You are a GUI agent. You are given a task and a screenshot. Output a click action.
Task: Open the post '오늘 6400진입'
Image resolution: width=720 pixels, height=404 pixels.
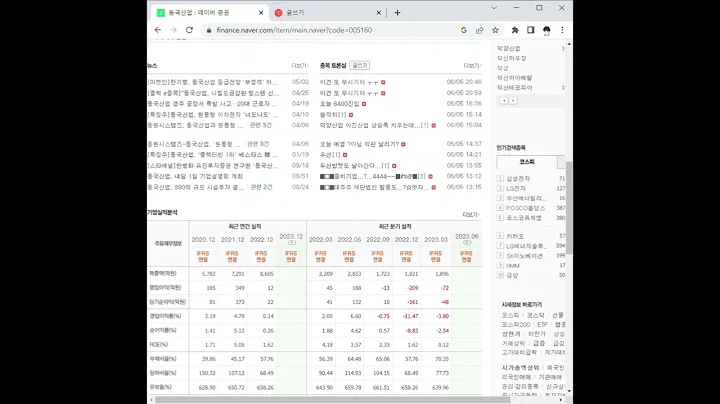[x=340, y=104]
